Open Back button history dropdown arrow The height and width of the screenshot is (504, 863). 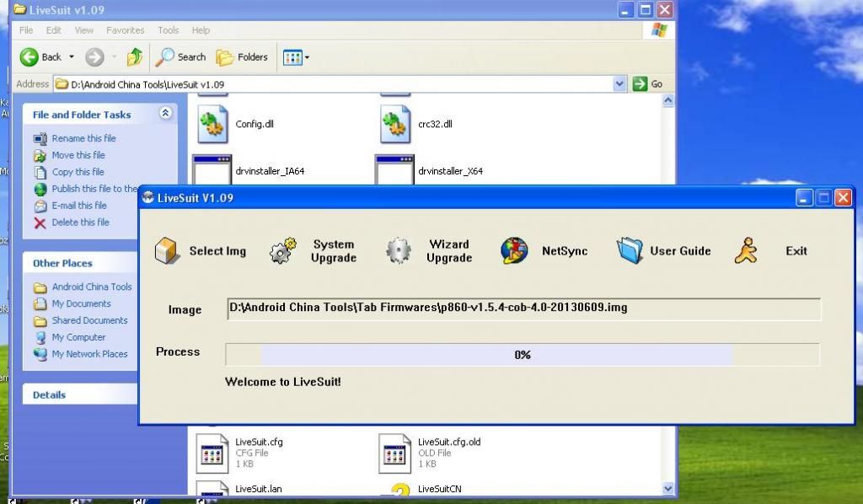(72, 57)
